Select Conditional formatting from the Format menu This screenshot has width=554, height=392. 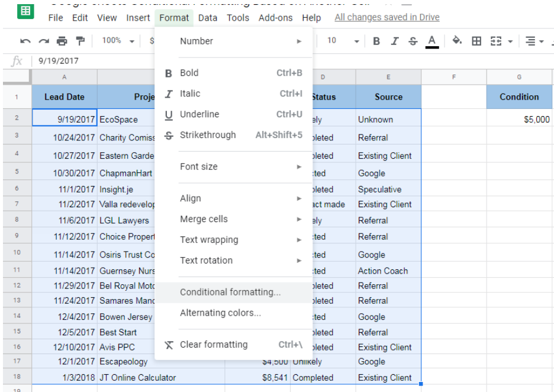click(x=224, y=292)
